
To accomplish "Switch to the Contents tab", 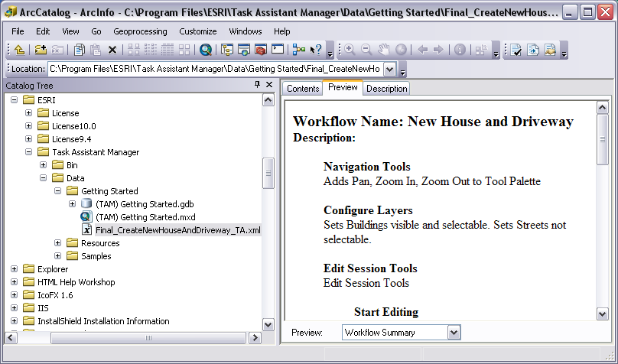I will (x=303, y=89).
